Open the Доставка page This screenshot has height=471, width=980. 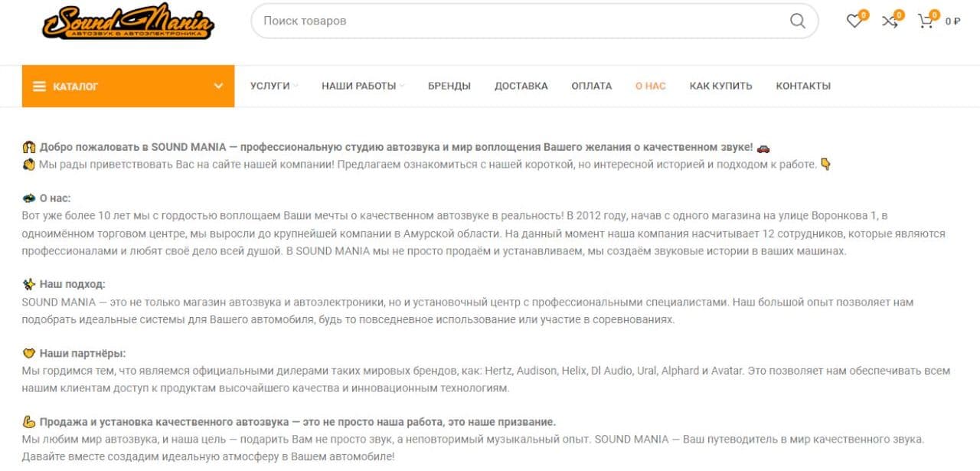click(x=521, y=86)
